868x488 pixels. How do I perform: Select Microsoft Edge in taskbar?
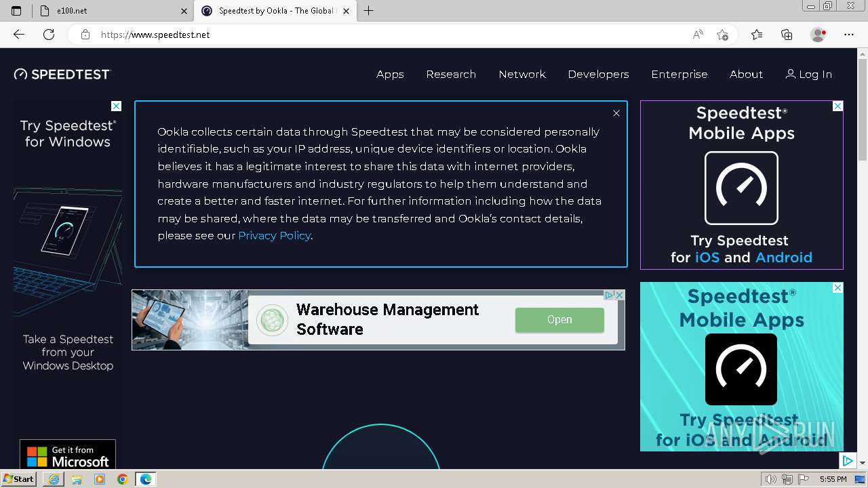pyautogui.click(x=146, y=479)
